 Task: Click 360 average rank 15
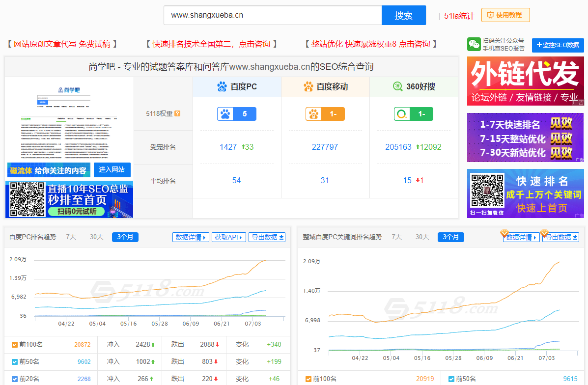coord(407,180)
